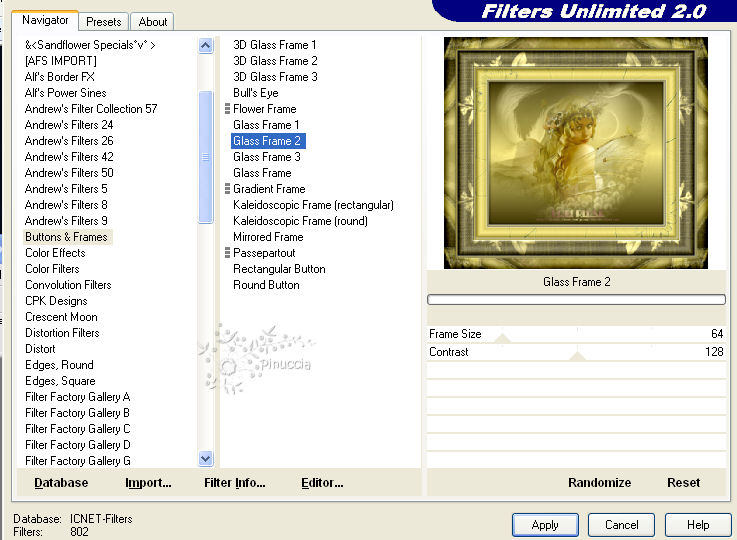This screenshot has width=737, height=540.
Task: Choose Bull's Eye filter
Action: point(256,93)
